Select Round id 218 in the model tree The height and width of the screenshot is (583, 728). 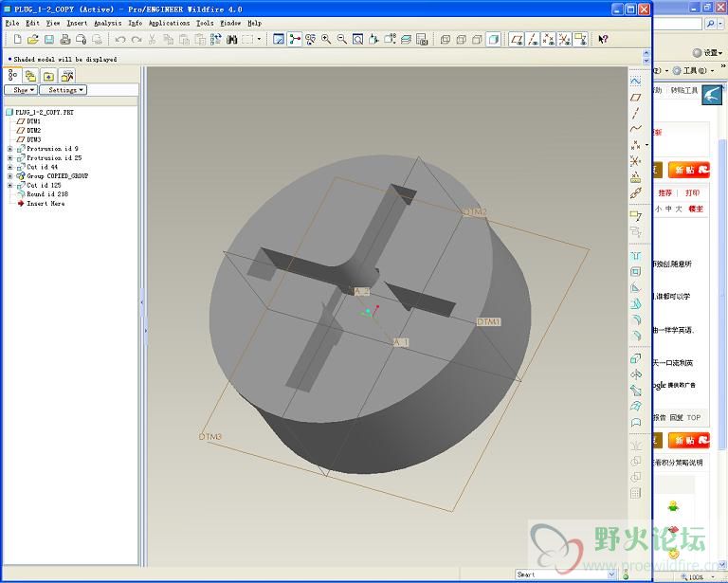pyautogui.click(x=47, y=194)
